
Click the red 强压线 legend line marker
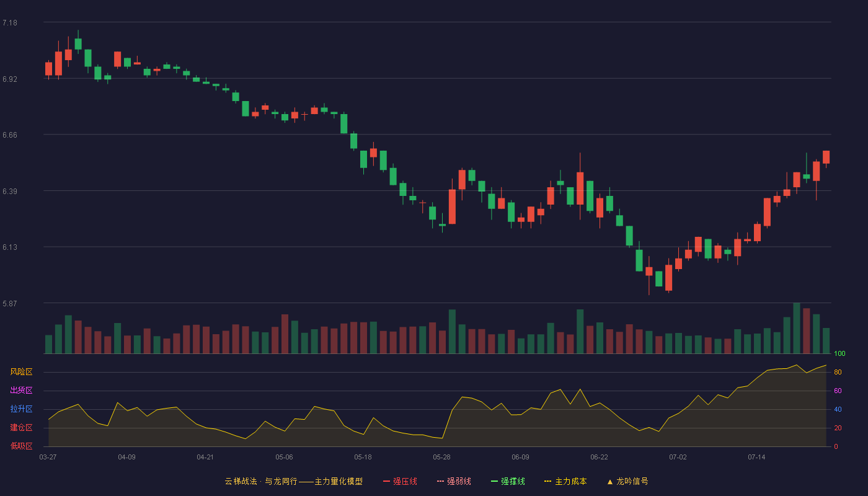coord(386,481)
